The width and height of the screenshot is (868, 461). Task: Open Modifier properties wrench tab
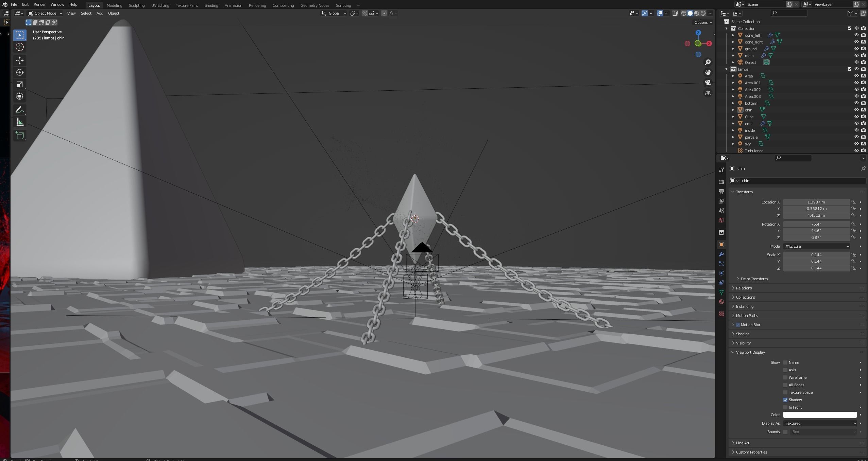721,254
